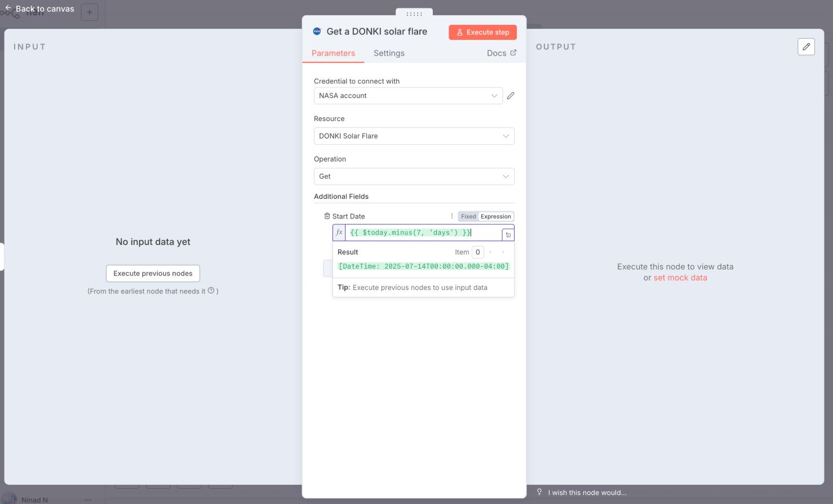Click I wish this node would link
The width and height of the screenshot is (833, 504).
[587, 492]
